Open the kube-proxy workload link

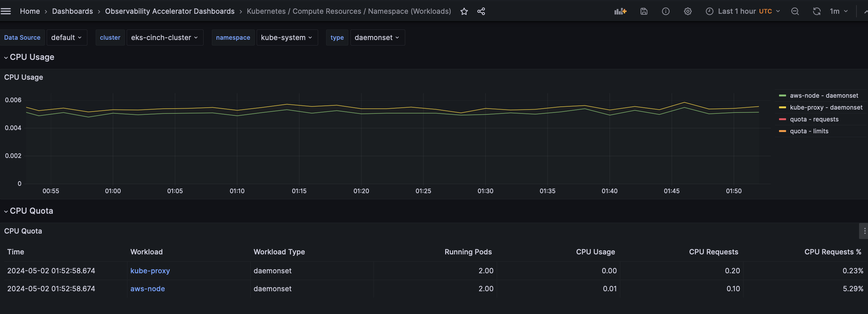coord(150,270)
